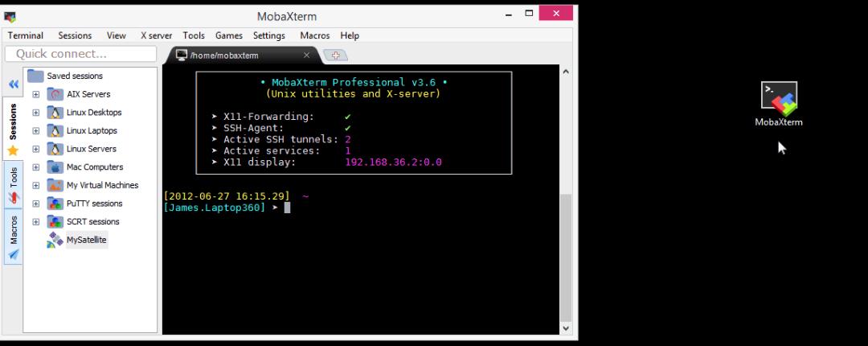Select the /home/mobaxterm terminal tab

click(243, 56)
